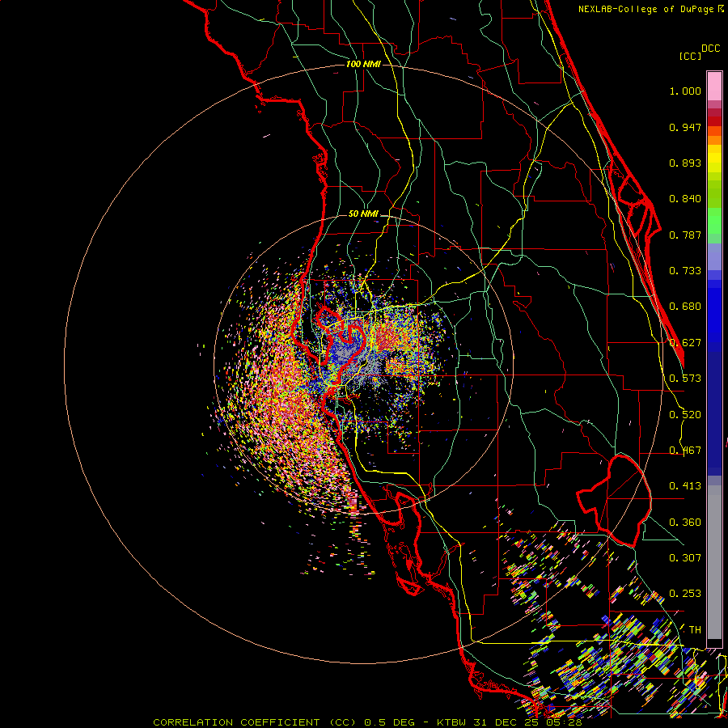The image size is (728, 728).
Task: Click the 50 NMI range ring label
Action: coord(363,214)
